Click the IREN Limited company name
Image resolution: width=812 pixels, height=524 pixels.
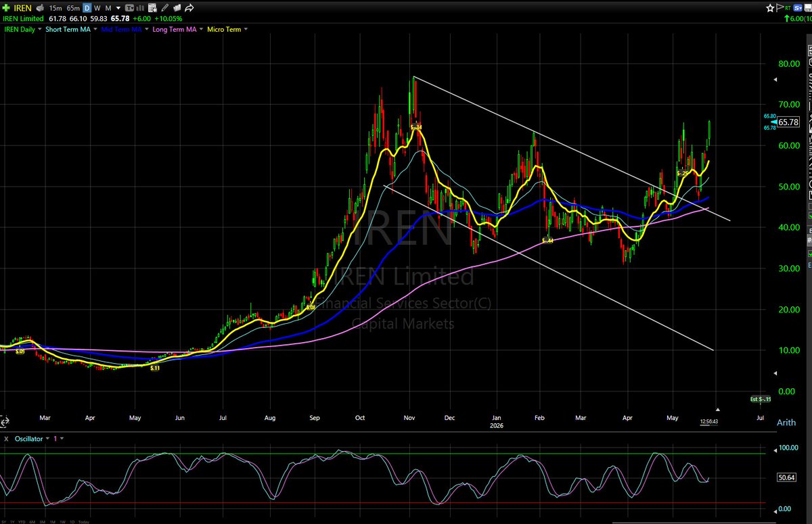[x=24, y=19]
